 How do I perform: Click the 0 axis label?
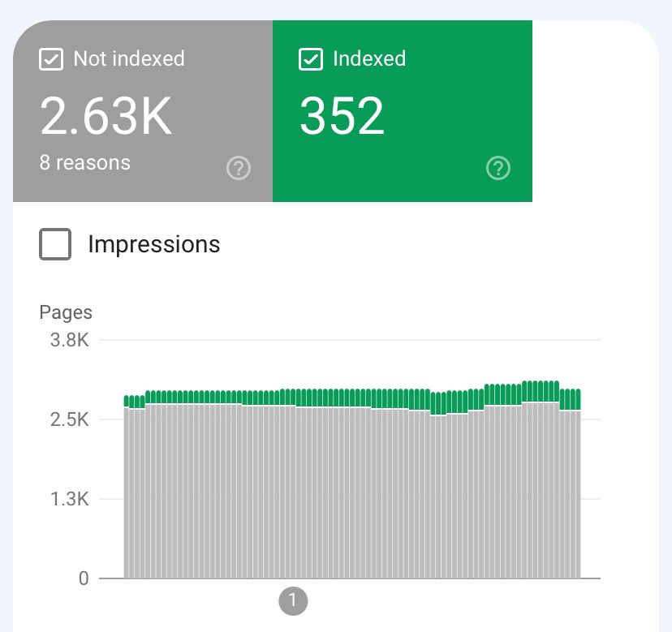[x=83, y=578]
